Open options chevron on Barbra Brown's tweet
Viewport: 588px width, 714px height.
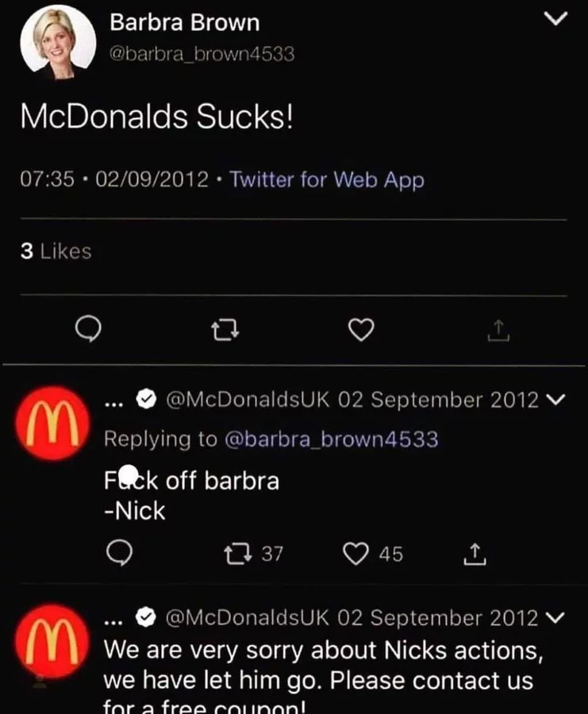pos(556,19)
